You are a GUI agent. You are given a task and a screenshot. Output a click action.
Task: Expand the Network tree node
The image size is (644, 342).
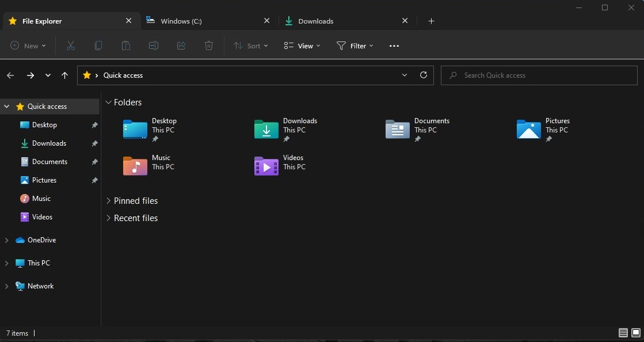6,286
